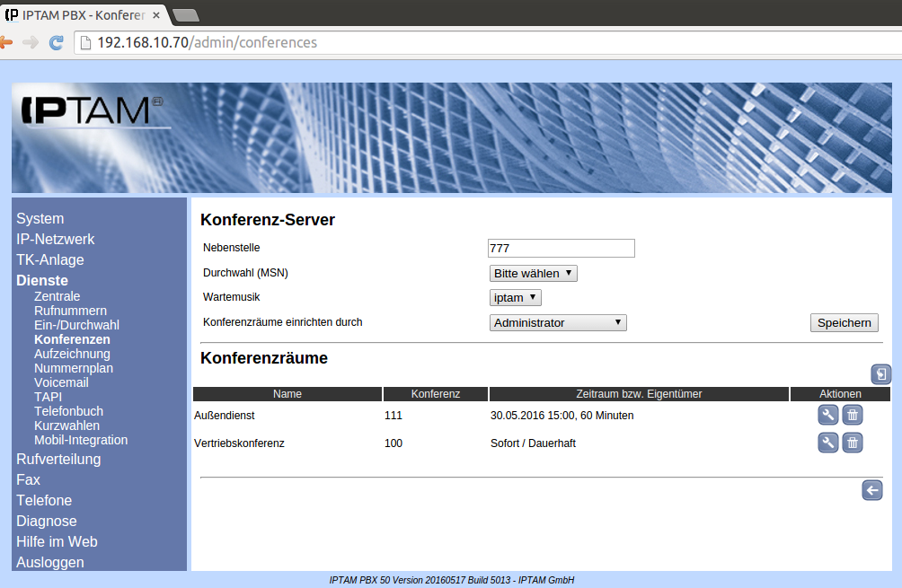
Task: Close the IPTAM PBX browser tab
Action: pos(155,15)
